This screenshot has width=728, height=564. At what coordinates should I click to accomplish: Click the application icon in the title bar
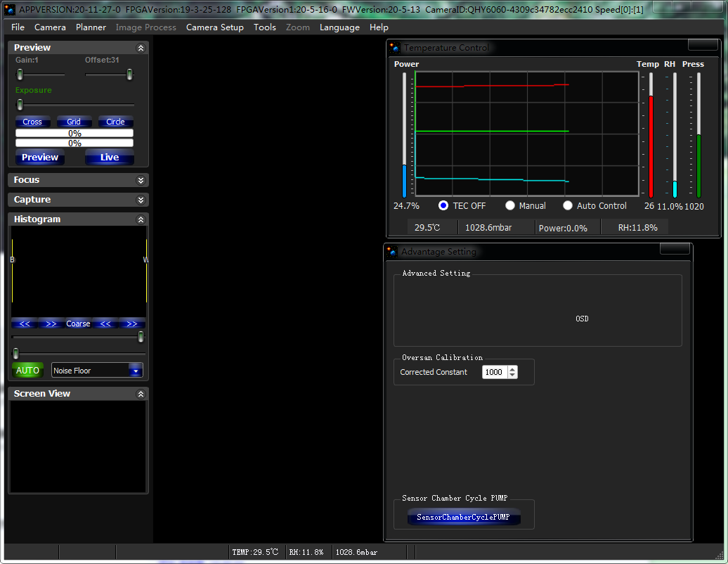click(x=9, y=9)
